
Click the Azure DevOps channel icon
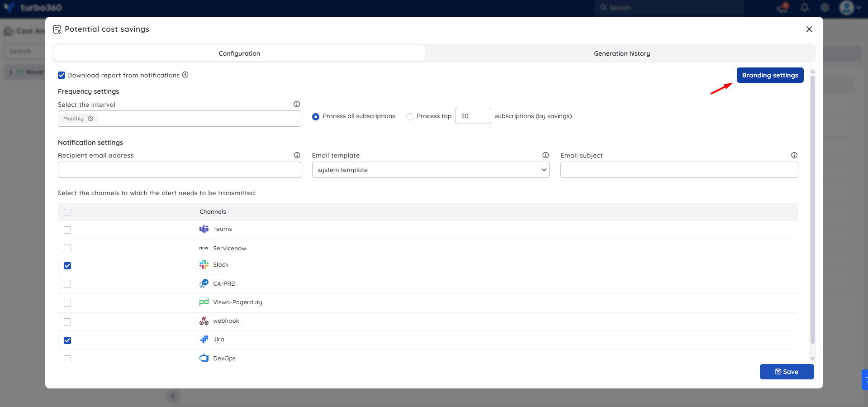[x=204, y=358]
